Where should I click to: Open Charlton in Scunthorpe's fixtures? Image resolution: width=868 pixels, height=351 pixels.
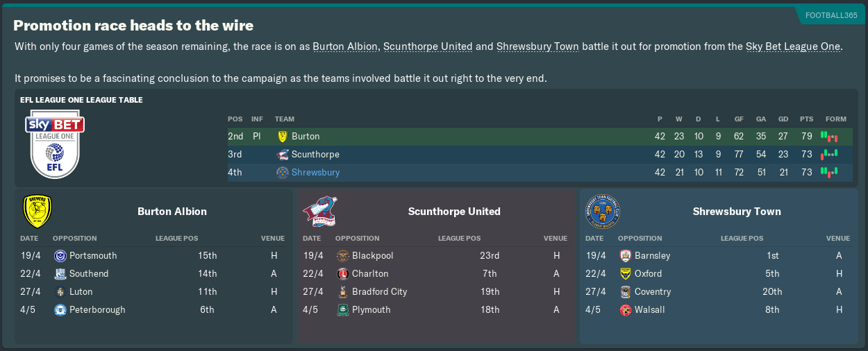pos(370,273)
